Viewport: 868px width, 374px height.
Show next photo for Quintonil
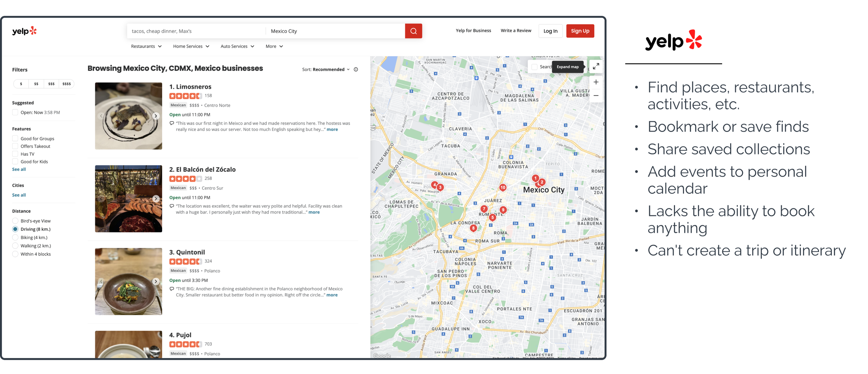tap(156, 281)
